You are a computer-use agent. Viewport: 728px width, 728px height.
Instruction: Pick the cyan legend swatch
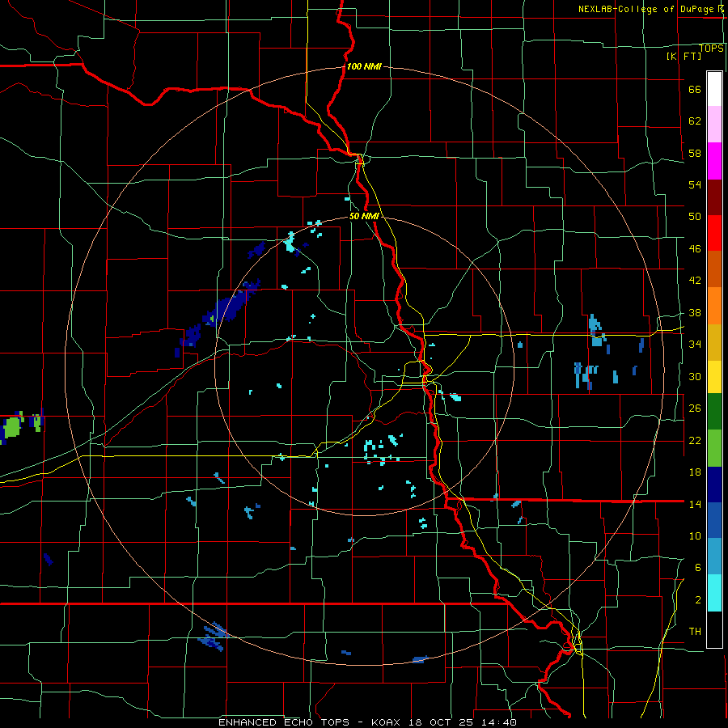pos(714,593)
